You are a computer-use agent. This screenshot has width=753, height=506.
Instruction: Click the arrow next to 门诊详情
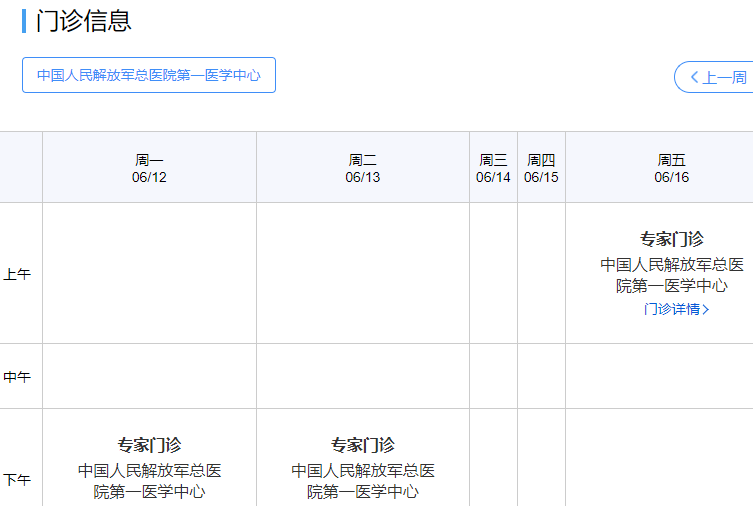pyautogui.click(x=706, y=309)
